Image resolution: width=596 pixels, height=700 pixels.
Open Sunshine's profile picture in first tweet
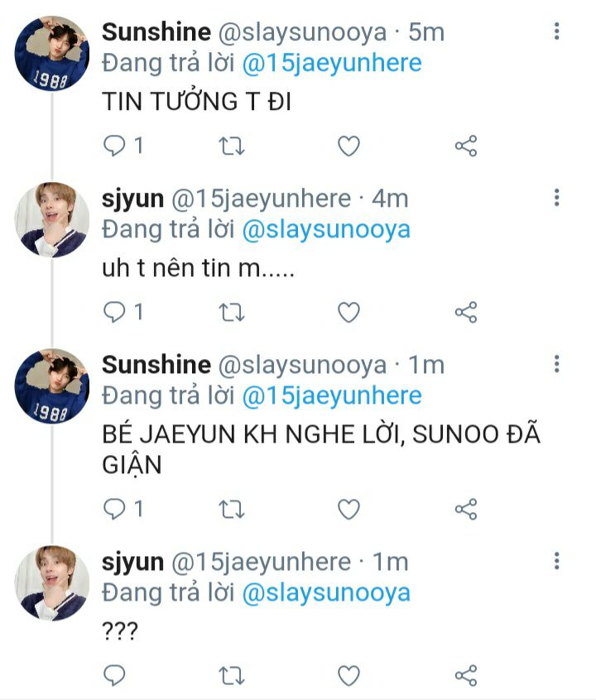52,54
